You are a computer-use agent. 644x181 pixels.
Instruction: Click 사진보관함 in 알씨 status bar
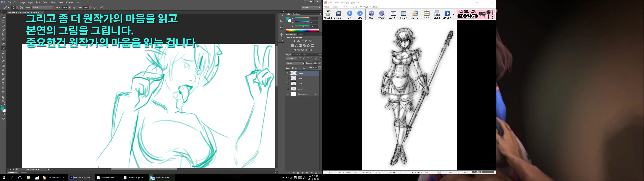[483, 172]
